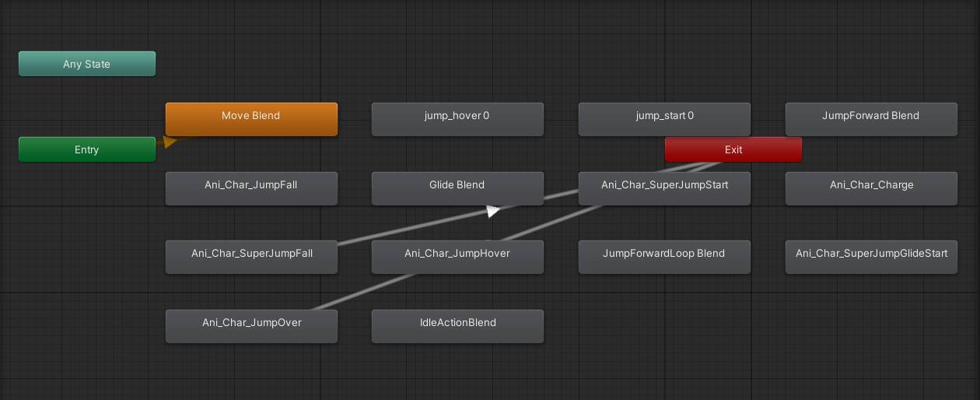Select the Any State node
This screenshot has width=980, height=400.
(x=87, y=64)
